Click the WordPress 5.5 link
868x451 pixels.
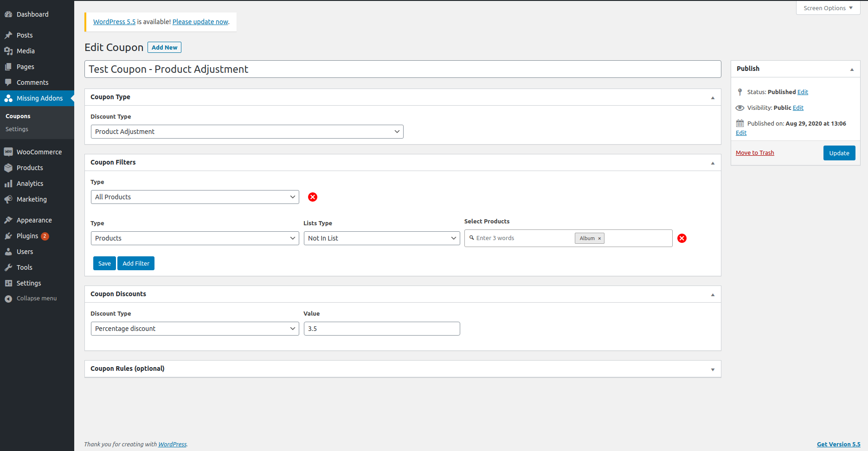[114, 22]
